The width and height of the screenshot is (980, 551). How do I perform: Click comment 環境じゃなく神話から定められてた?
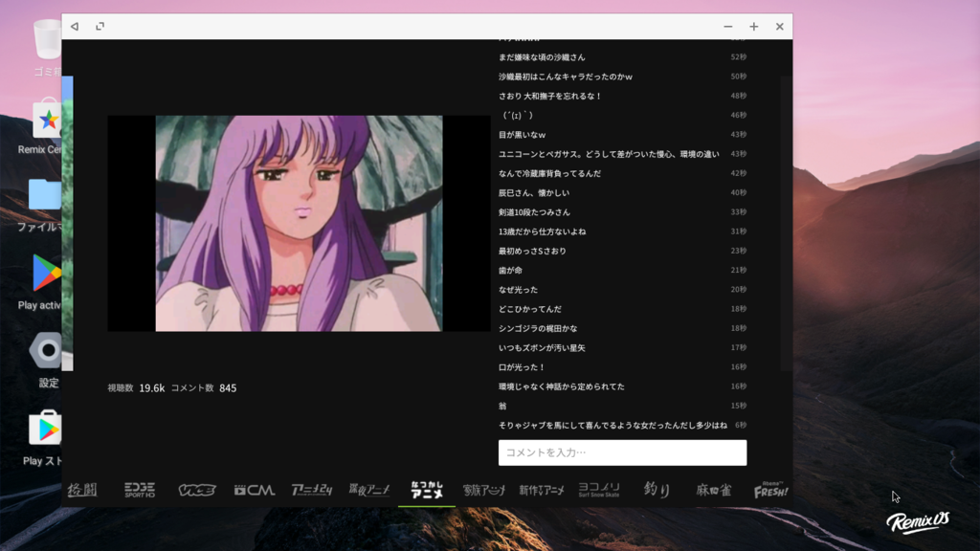pos(561,386)
